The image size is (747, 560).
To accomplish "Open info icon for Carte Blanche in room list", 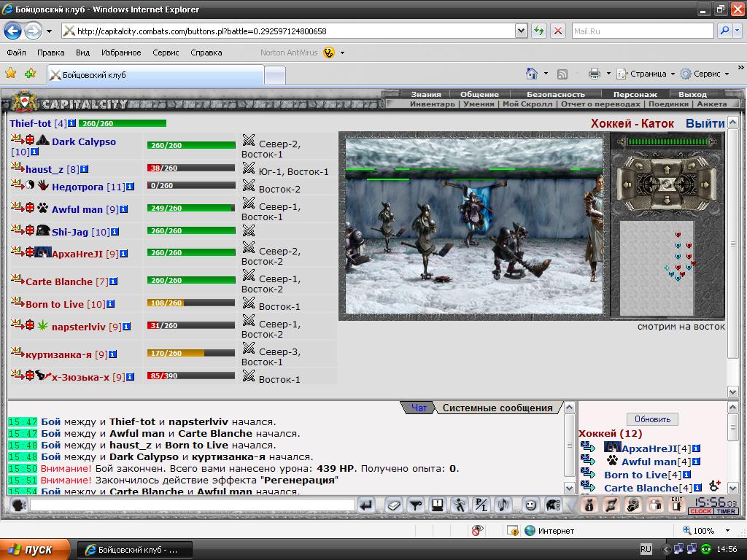I will 697,488.
